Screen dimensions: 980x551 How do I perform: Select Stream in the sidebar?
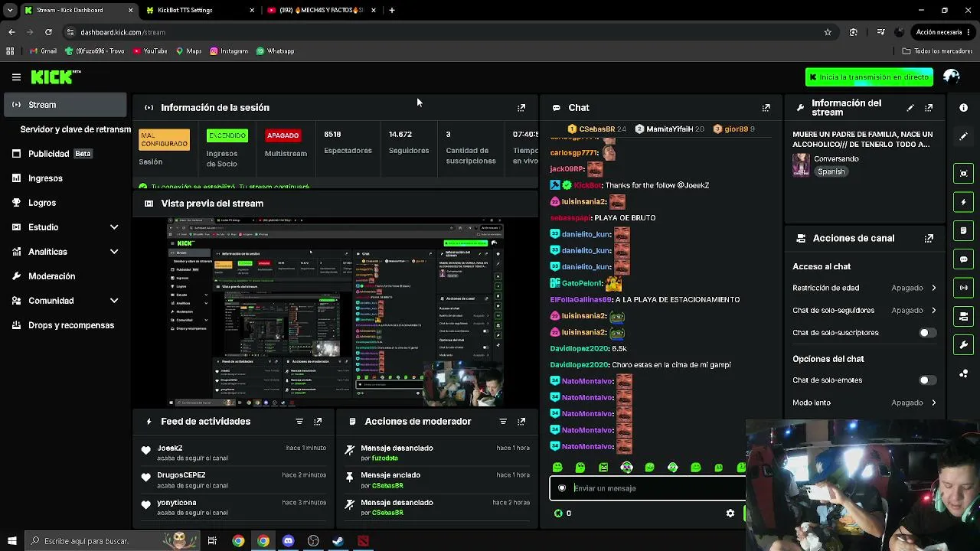pyautogui.click(x=65, y=105)
